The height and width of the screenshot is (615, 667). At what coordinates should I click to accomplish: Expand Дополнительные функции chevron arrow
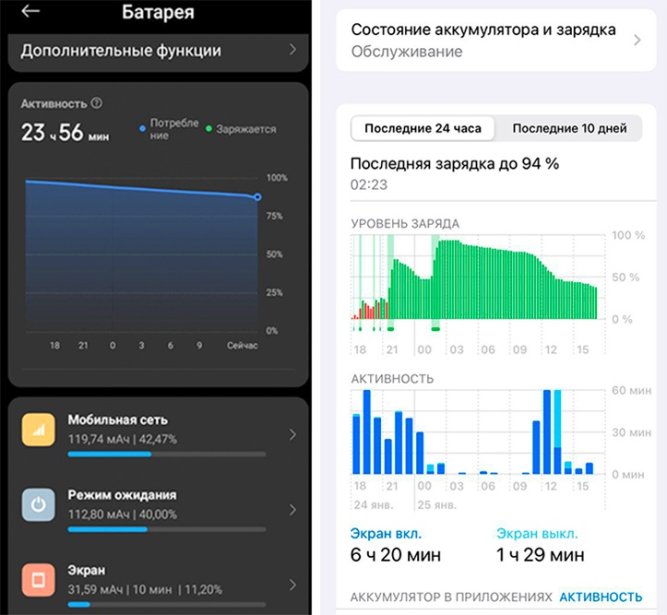[x=293, y=50]
